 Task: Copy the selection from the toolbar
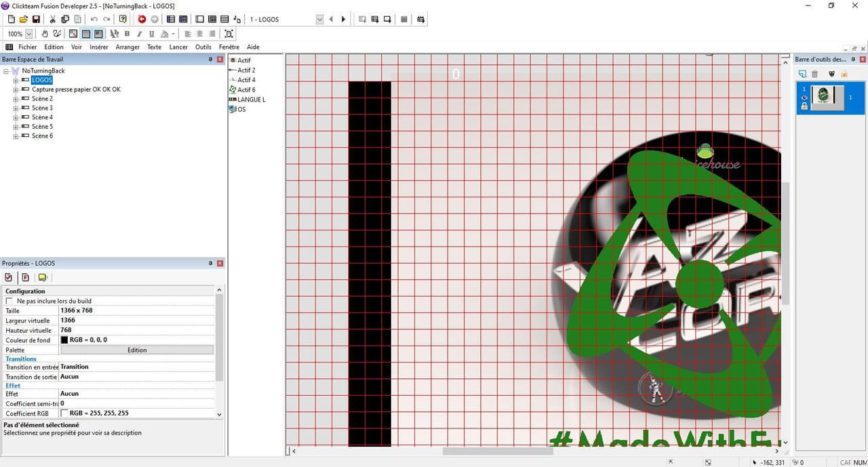tap(65, 19)
